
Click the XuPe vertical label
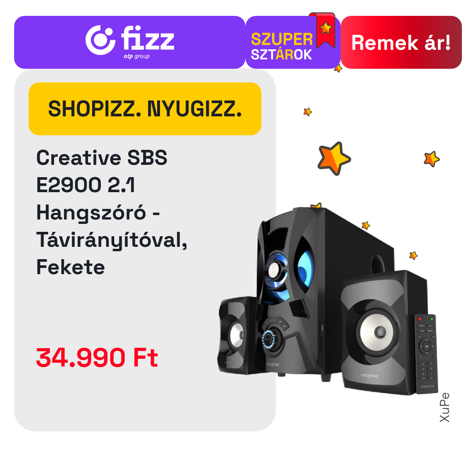(x=444, y=407)
